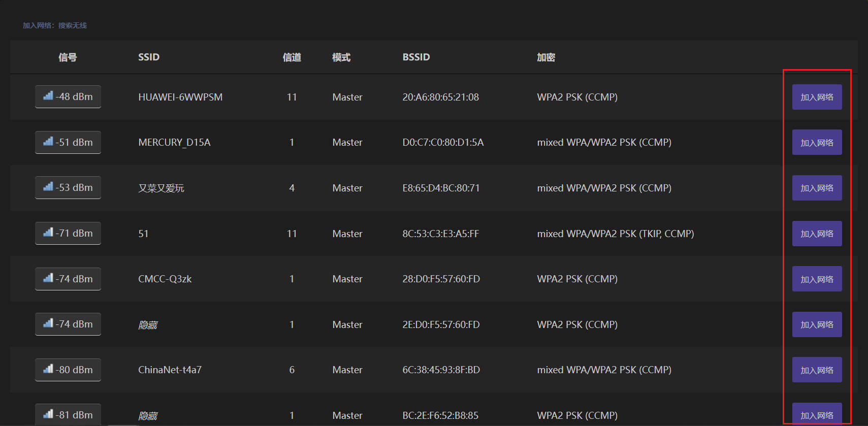The image size is (868, 426).
Task: Click the -48 dBm signal strength icon
Action: [x=48, y=96]
